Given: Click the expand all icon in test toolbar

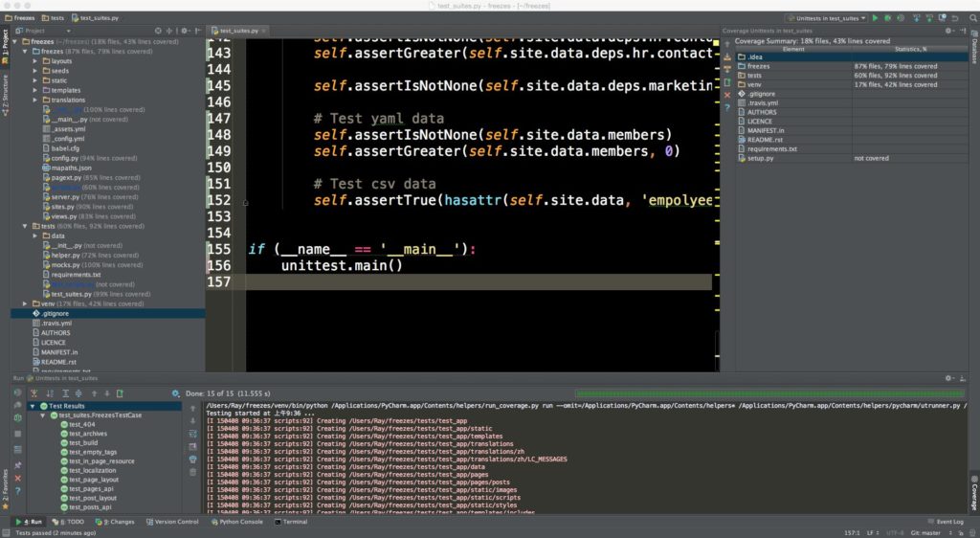Looking at the screenshot, I should 65,393.
